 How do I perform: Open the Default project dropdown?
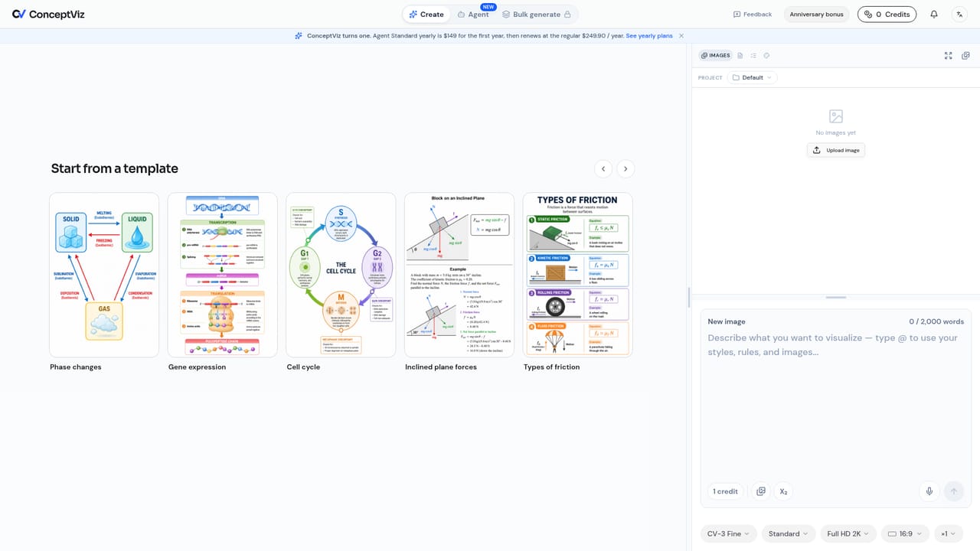click(753, 77)
